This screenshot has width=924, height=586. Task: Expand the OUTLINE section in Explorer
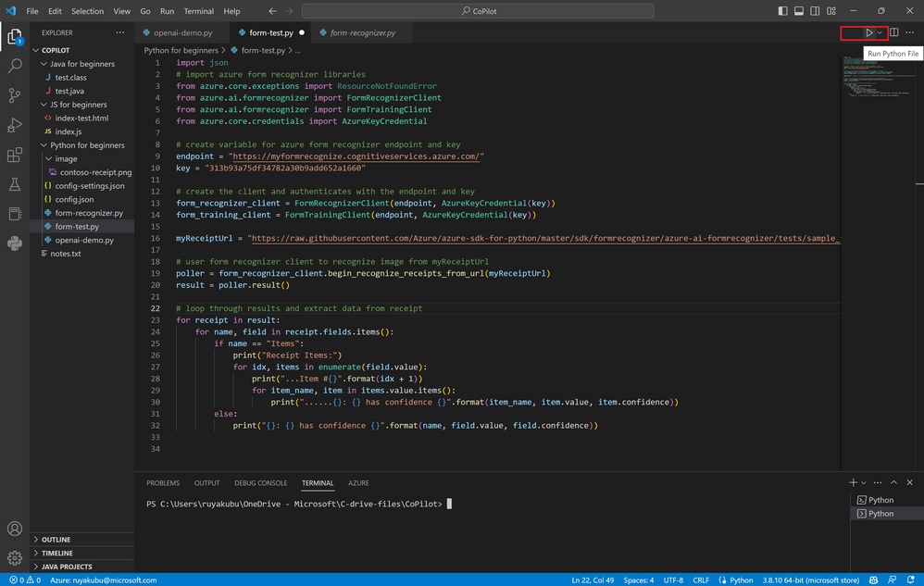tap(56, 540)
